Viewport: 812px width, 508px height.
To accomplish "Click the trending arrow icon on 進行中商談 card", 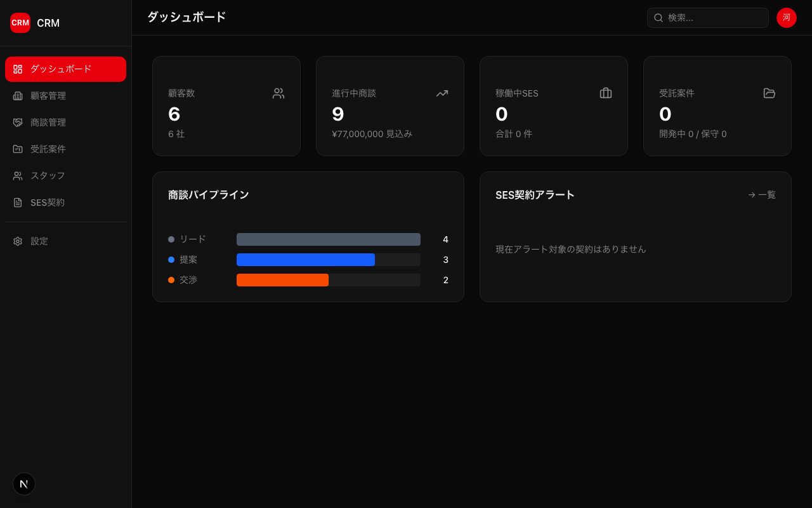I will [x=442, y=93].
